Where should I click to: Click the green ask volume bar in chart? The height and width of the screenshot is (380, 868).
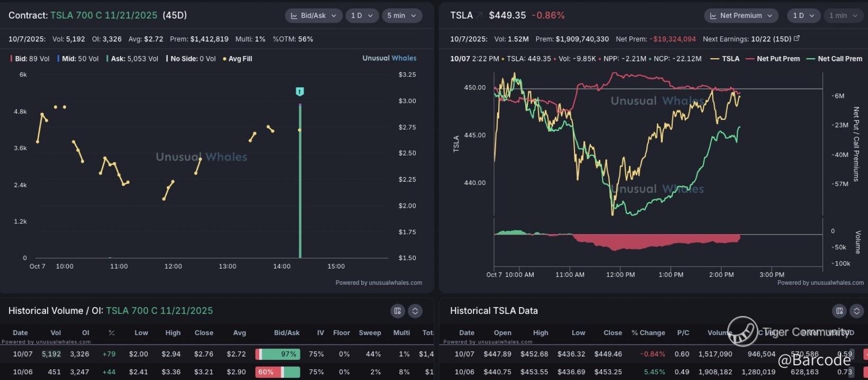point(300,182)
